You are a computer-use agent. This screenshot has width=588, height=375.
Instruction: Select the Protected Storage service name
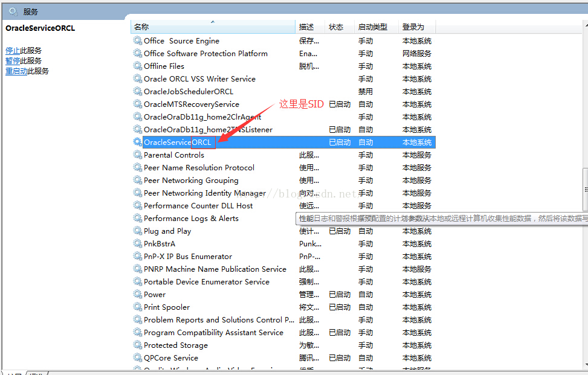tap(175, 345)
